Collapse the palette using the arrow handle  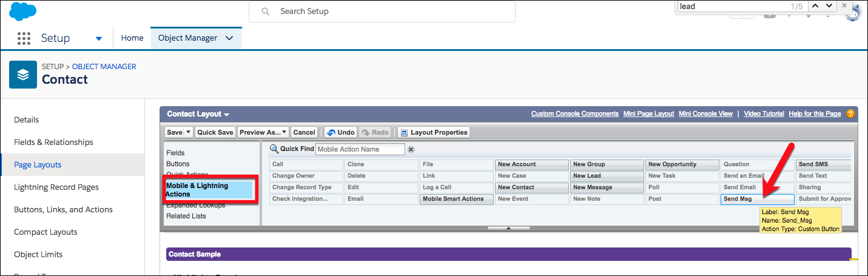pos(508,228)
